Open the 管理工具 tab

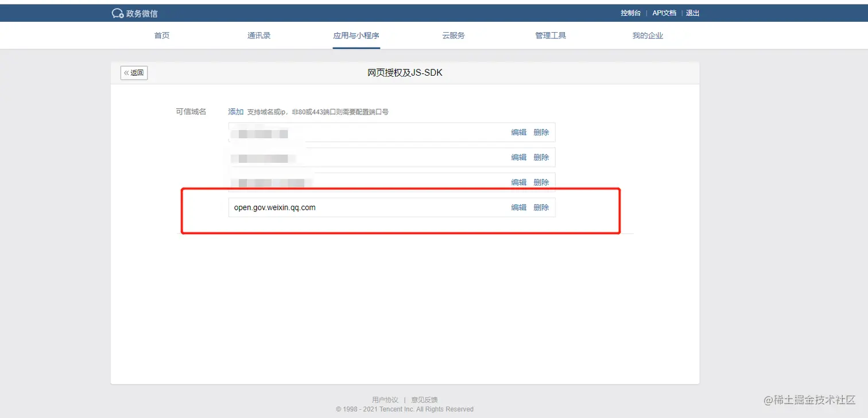(551, 36)
